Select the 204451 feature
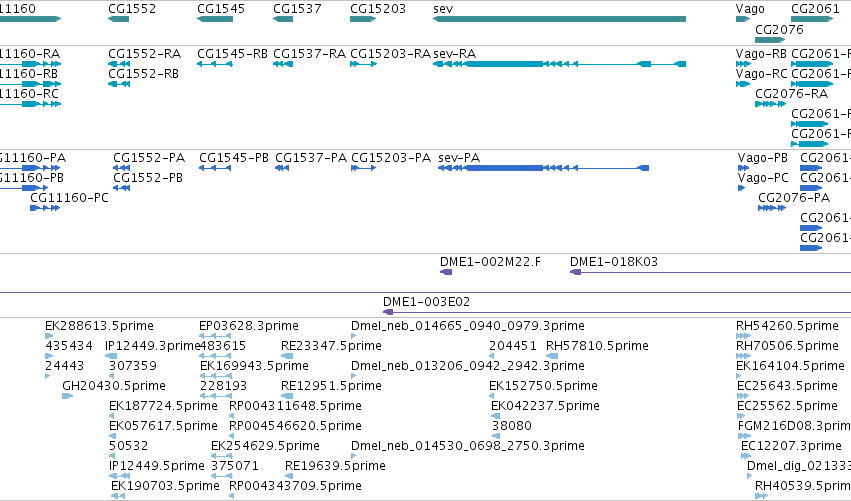This screenshot has width=851, height=501. 492,356
